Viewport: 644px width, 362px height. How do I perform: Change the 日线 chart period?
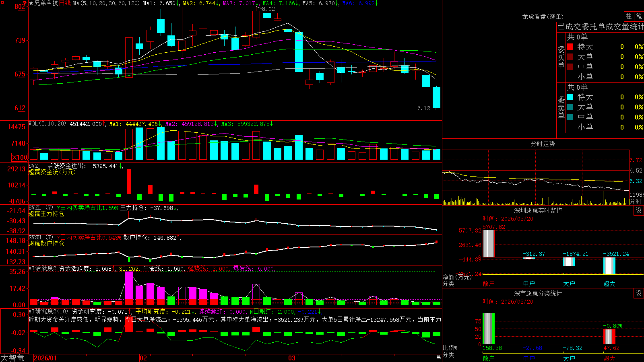pyautogui.click(x=65, y=3)
